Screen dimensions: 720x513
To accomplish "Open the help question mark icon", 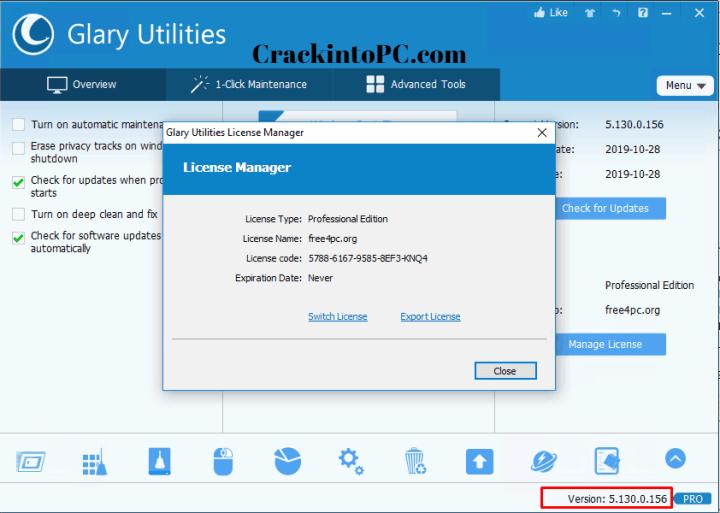I will tap(642, 13).
